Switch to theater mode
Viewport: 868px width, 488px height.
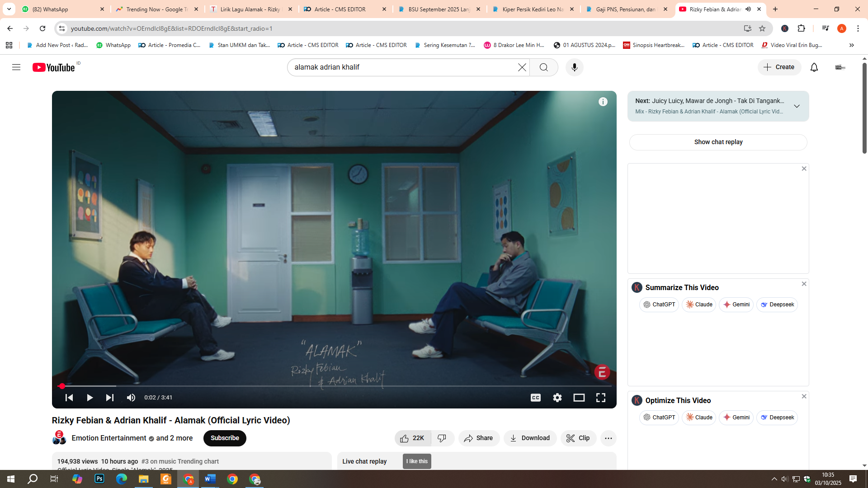(579, 398)
